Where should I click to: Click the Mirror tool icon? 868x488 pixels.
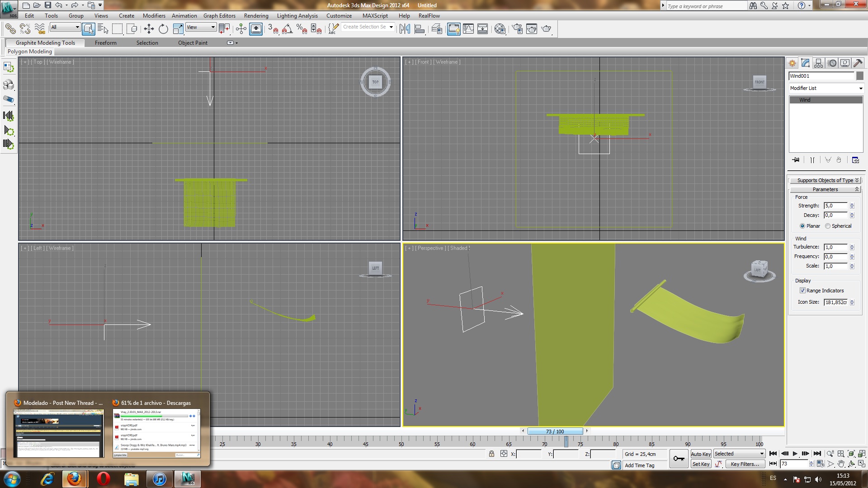click(405, 29)
